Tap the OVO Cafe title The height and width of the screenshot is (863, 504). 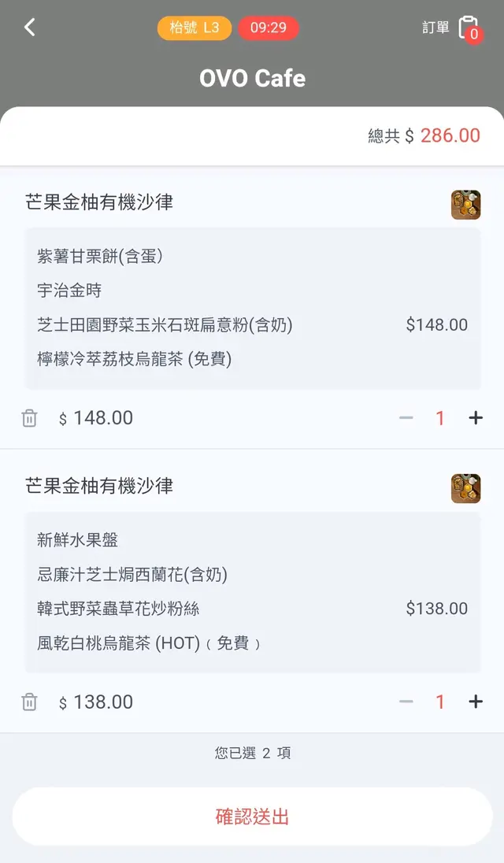[252, 78]
